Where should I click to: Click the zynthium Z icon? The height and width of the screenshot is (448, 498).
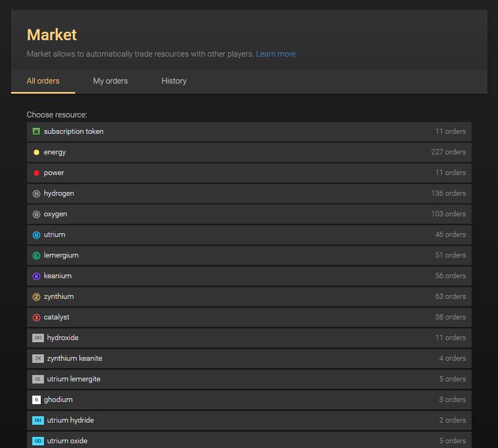coord(37,297)
